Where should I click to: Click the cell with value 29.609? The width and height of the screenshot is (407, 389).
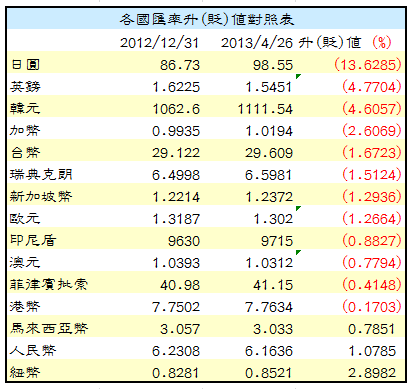pyautogui.click(x=269, y=153)
